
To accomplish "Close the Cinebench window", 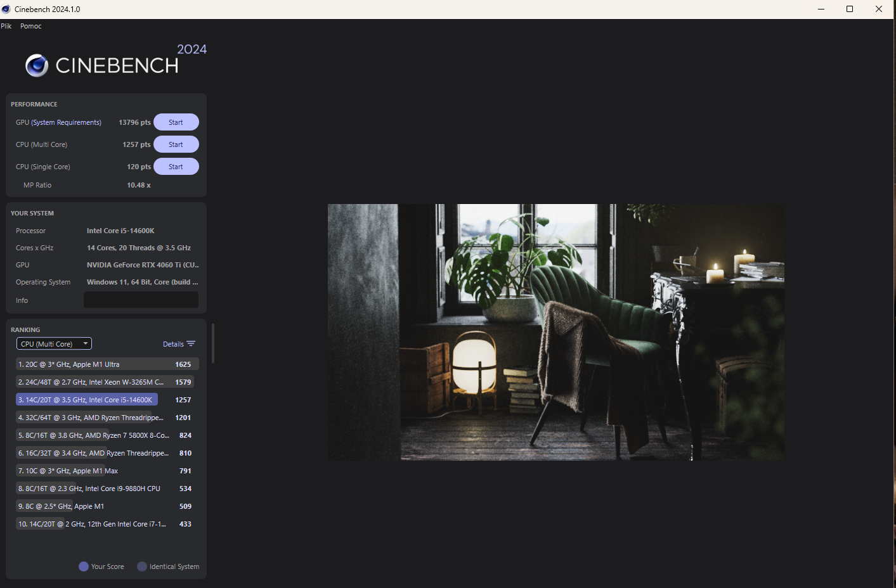I will (x=879, y=9).
